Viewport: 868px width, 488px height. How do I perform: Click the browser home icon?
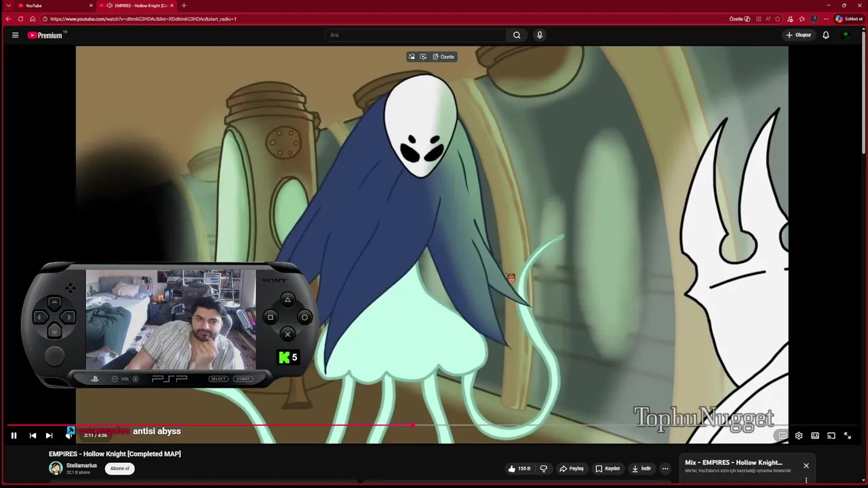[x=33, y=19]
